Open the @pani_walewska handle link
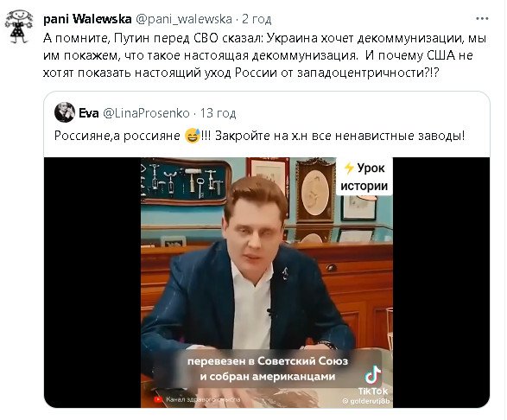The height and width of the screenshot is (420, 507). pos(184,19)
